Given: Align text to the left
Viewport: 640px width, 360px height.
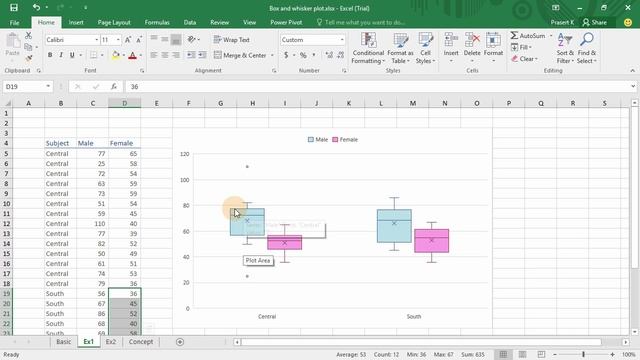Looking at the screenshot, I should click(x=154, y=55).
